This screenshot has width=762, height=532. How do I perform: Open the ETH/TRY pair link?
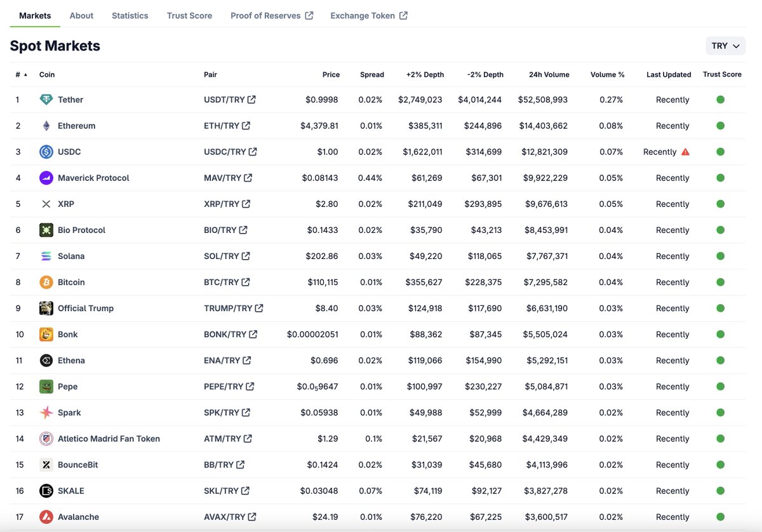227,126
